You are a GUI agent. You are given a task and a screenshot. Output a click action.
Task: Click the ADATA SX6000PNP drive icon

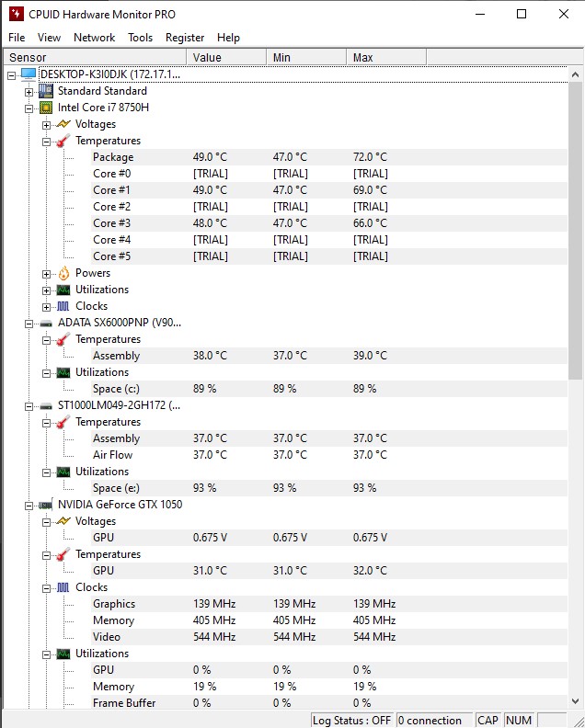point(45,323)
